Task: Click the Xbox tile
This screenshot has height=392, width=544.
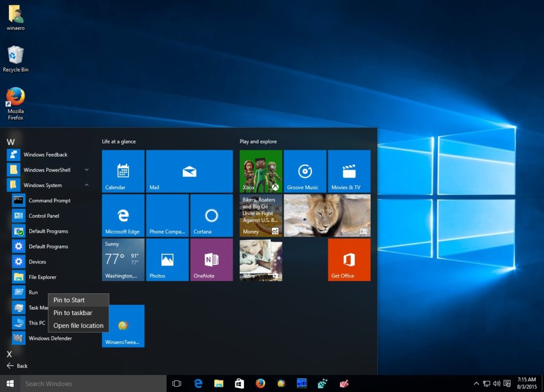Action: [x=260, y=171]
